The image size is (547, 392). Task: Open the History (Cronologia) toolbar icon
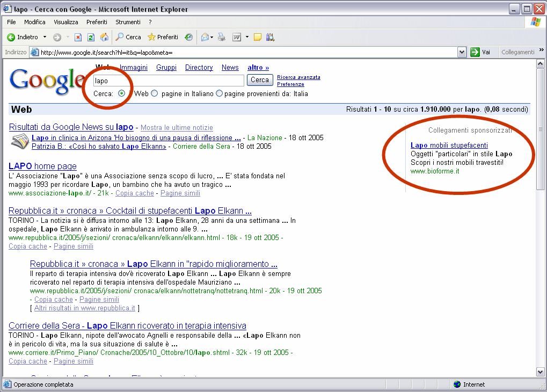[x=188, y=37]
